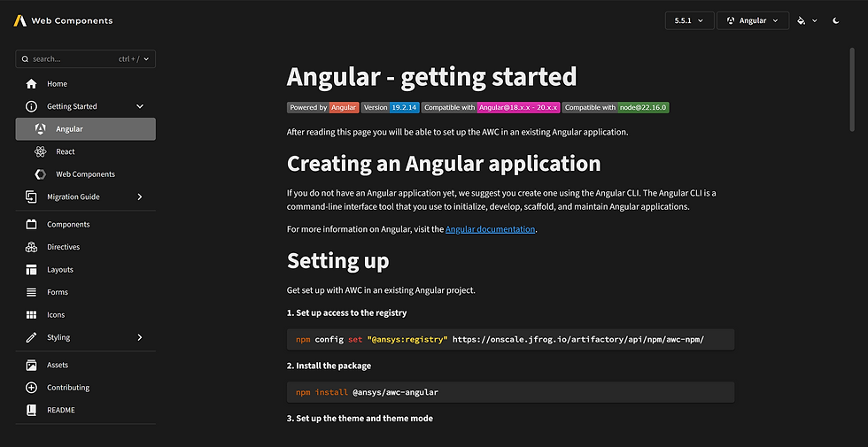Select the Angular sidebar item
This screenshot has width=868, height=447.
[x=85, y=129]
